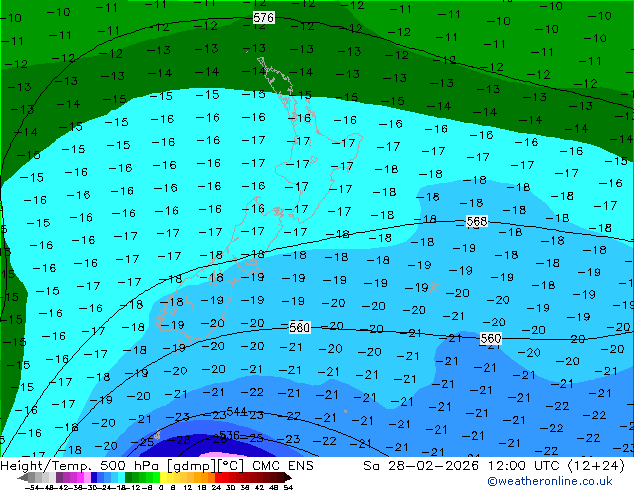Click the 536 contour label

(229, 435)
